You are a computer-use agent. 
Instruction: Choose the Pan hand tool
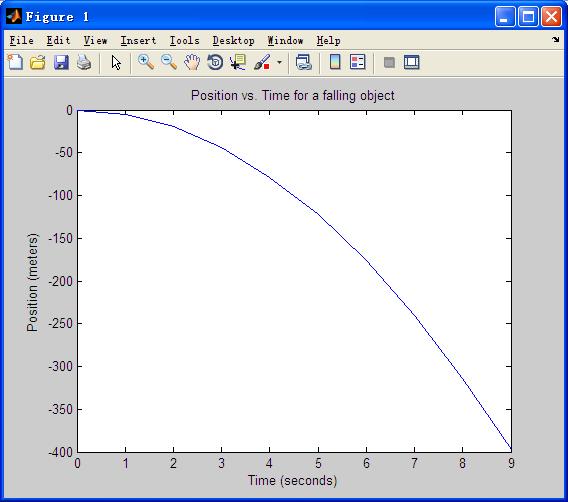[x=192, y=62]
